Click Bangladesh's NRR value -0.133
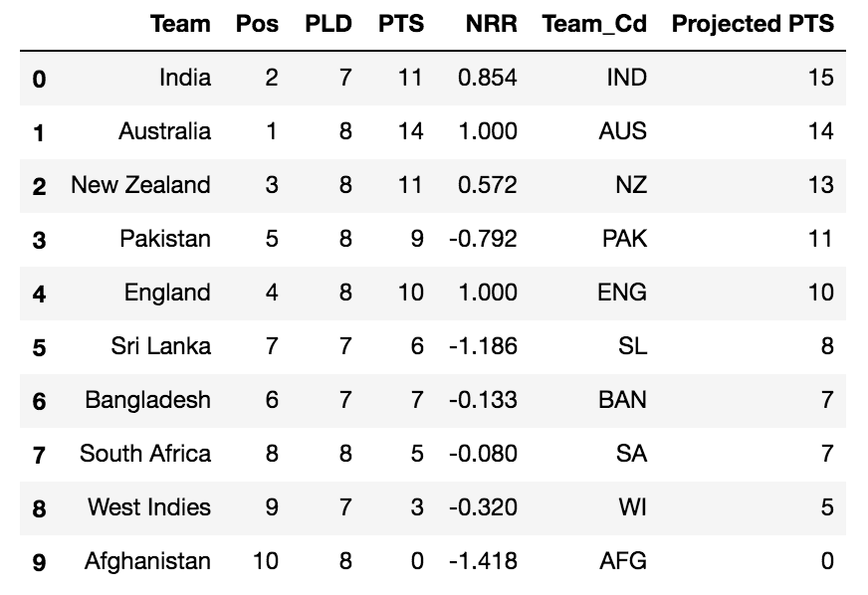This screenshot has height=595, width=868. coord(483,400)
